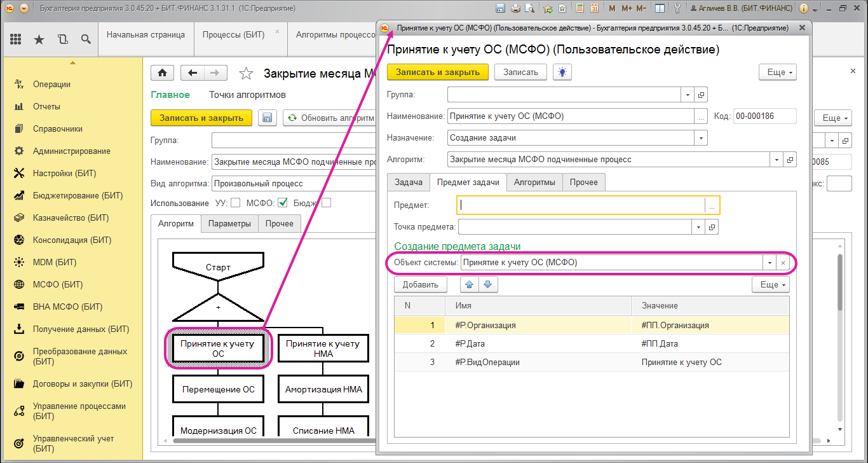Viewport: 868px width, 463px height.
Task: Click the Наименование field in the dialog
Action: click(x=571, y=116)
